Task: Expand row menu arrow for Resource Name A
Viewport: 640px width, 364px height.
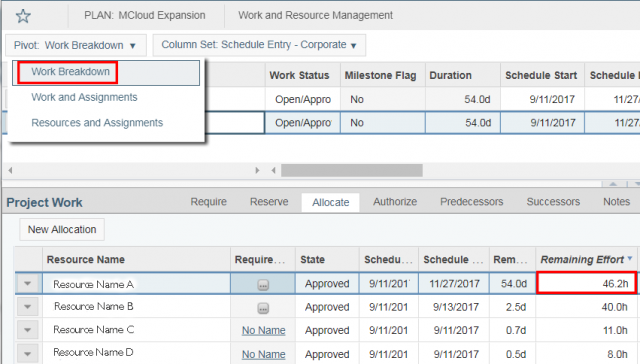Action: (28, 283)
